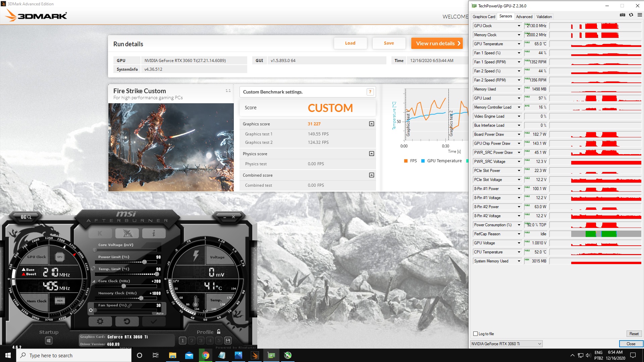This screenshot has width=644, height=362.
Task: Take GPU-Z screenshot with camera icon
Action: pos(622,15)
